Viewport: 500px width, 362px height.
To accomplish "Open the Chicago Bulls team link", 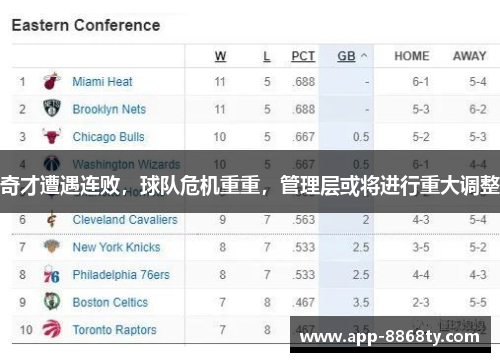I will (x=109, y=137).
